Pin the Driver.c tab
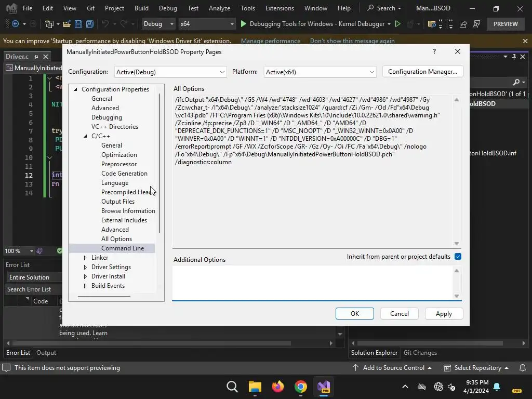The image size is (532, 399). pos(36,57)
